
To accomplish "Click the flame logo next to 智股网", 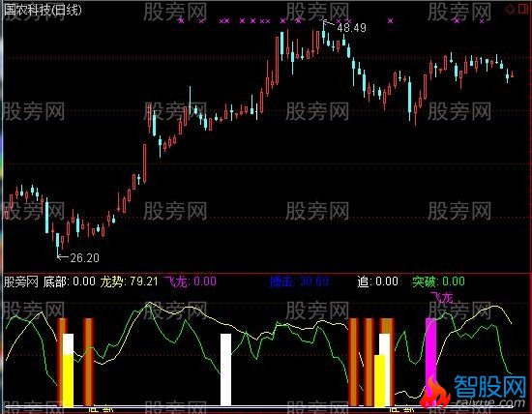I will [x=434, y=393].
